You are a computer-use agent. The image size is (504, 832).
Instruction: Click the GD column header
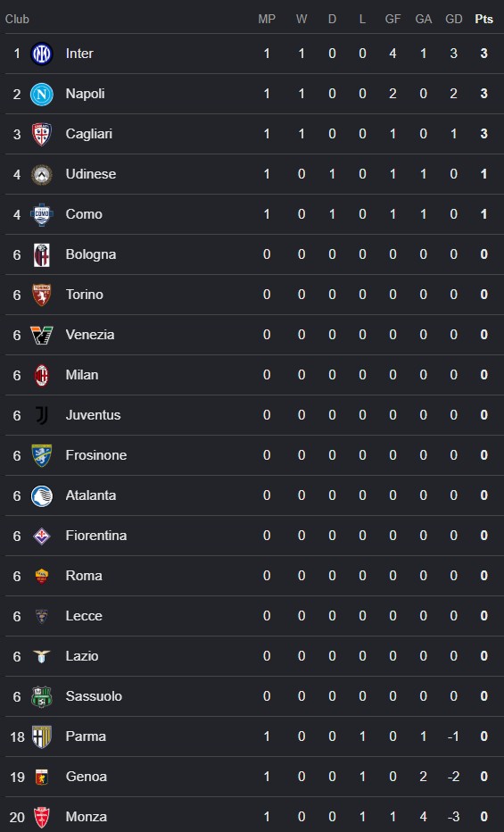tap(454, 19)
